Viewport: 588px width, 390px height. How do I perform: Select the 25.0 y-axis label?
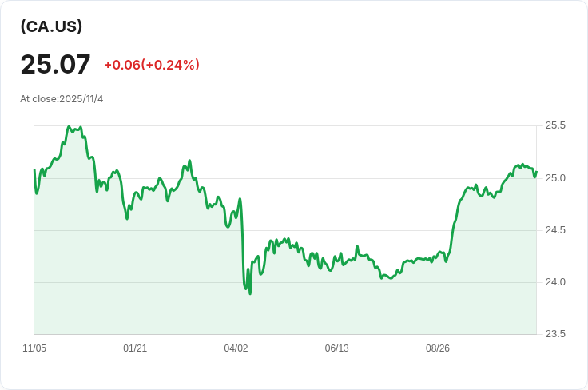tap(555, 177)
